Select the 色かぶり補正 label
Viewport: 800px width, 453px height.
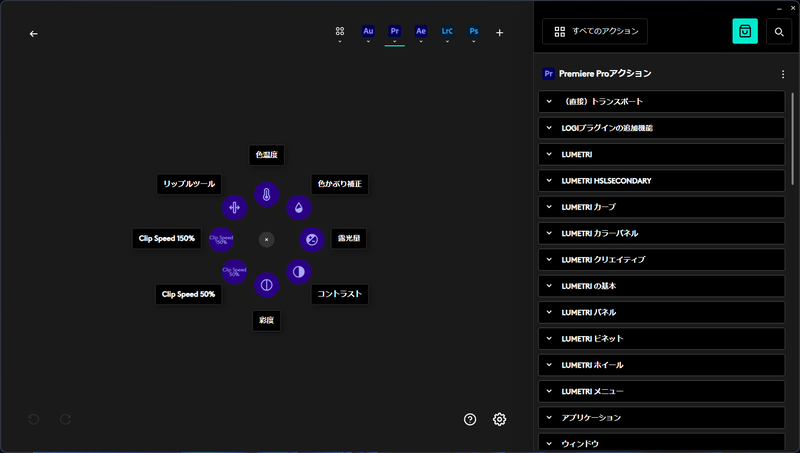click(x=340, y=184)
